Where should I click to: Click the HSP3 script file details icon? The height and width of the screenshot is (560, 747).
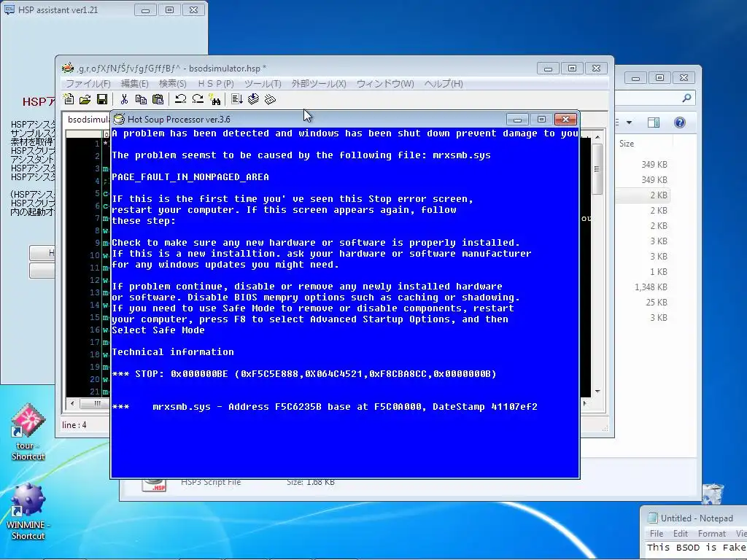[154, 485]
